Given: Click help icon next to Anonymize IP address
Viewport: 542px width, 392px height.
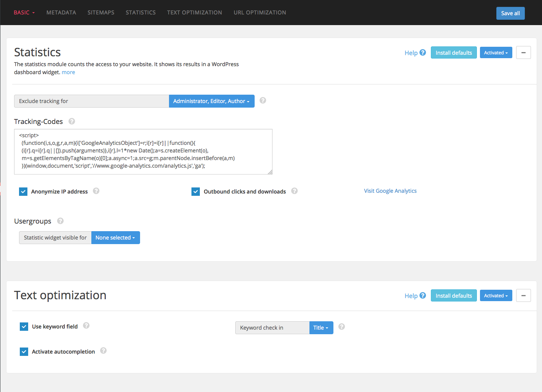Looking at the screenshot, I should tap(96, 191).
